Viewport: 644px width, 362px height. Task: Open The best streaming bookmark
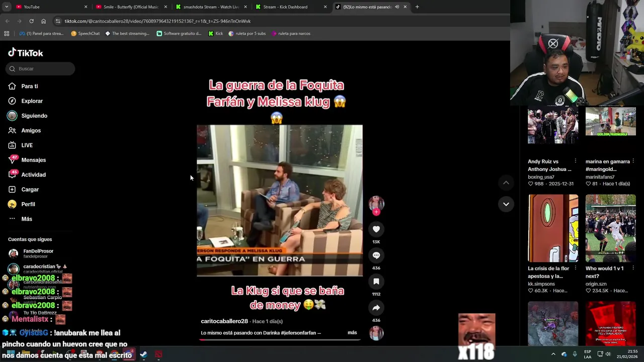(127, 34)
